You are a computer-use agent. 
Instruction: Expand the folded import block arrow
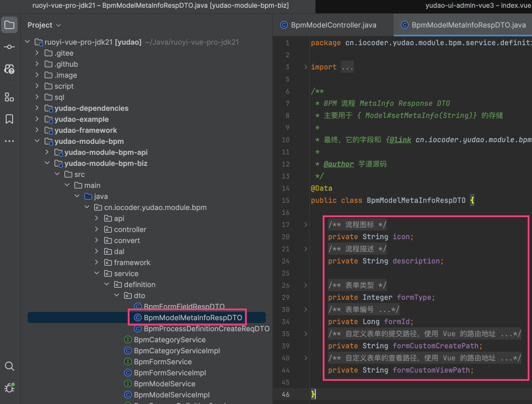[306, 67]
